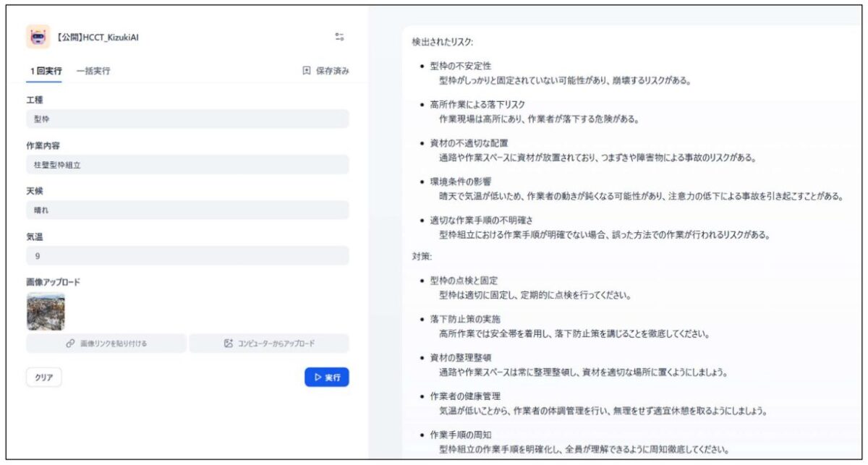Select the 型枠の不安定性 risk item
This screenshot has height=465, width=868.
pos(461,66)
